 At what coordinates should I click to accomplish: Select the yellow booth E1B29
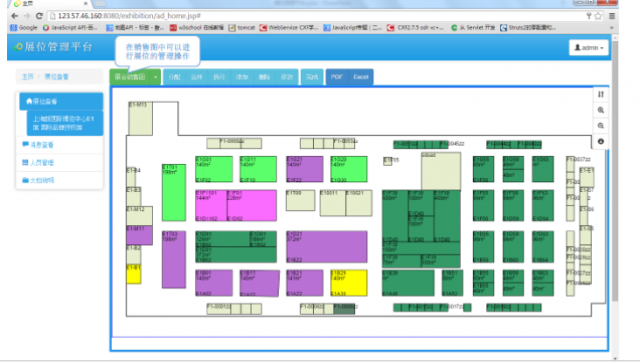coord(349,283)
